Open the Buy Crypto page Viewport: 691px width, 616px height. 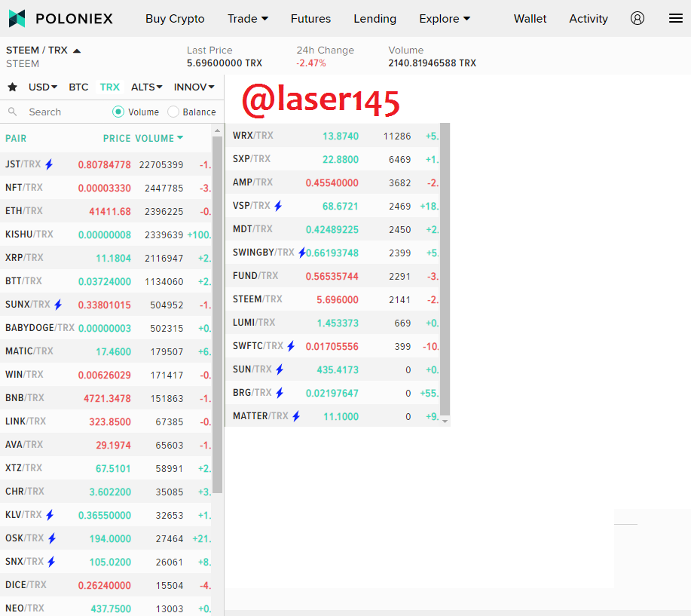(175, 19)
